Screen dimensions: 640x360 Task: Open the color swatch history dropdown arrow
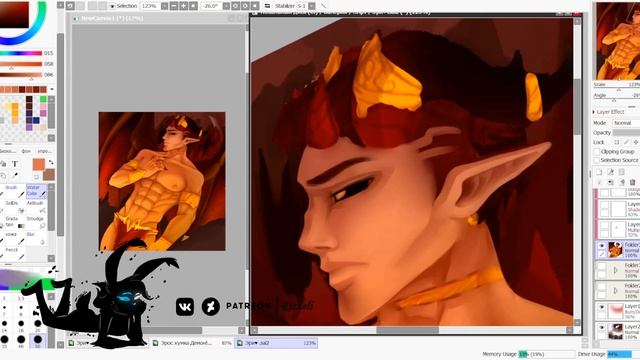(x=51, y=89)
